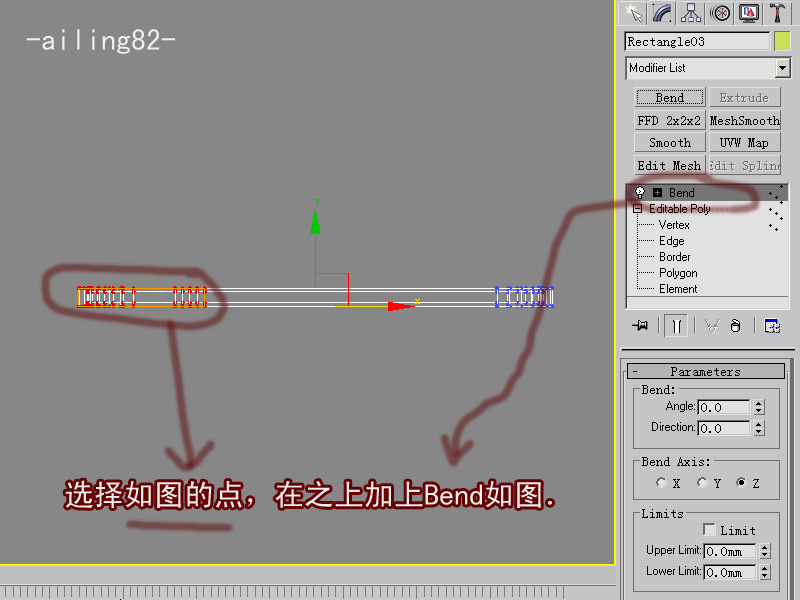Select the Border sub-object level
800x600 pixels.
pos(674,257)
